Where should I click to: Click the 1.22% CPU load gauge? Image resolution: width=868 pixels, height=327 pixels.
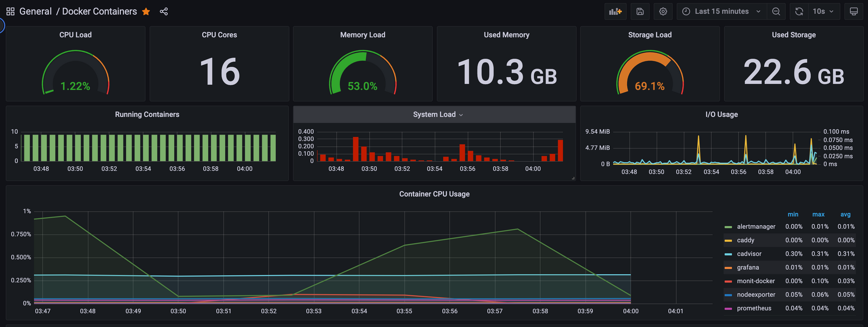click(x=76, y=73)
